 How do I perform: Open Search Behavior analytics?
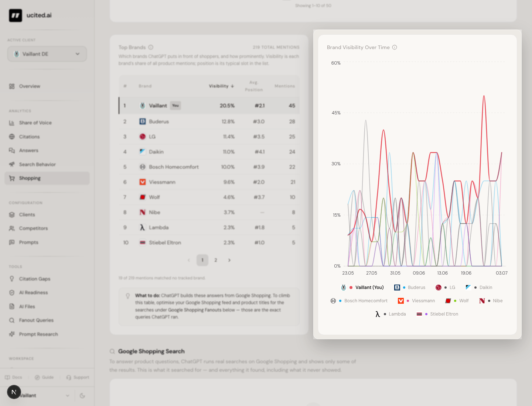[x=47, y=165]
